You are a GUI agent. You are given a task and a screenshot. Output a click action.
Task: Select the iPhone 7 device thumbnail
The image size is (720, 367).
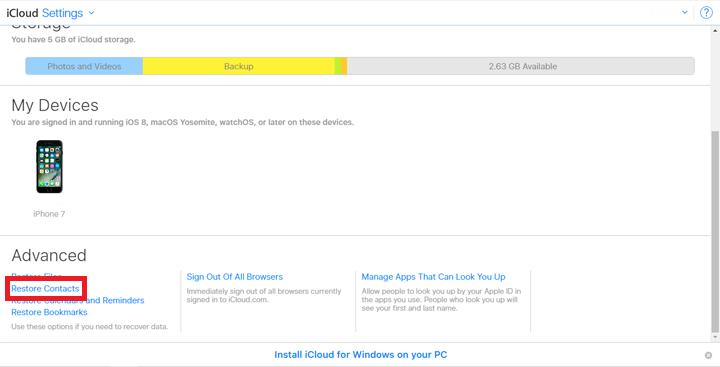pyautogui.click(x=49, y=167)
